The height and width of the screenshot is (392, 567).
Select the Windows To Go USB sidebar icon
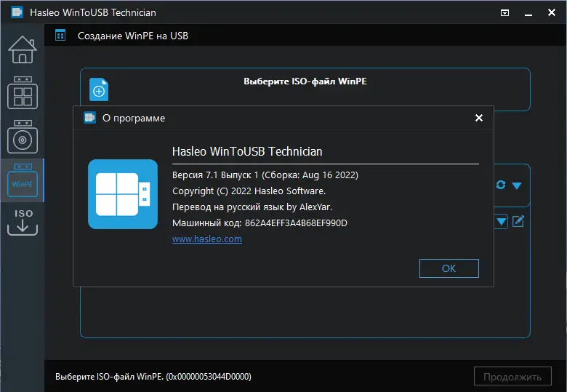tap(22, 94)
